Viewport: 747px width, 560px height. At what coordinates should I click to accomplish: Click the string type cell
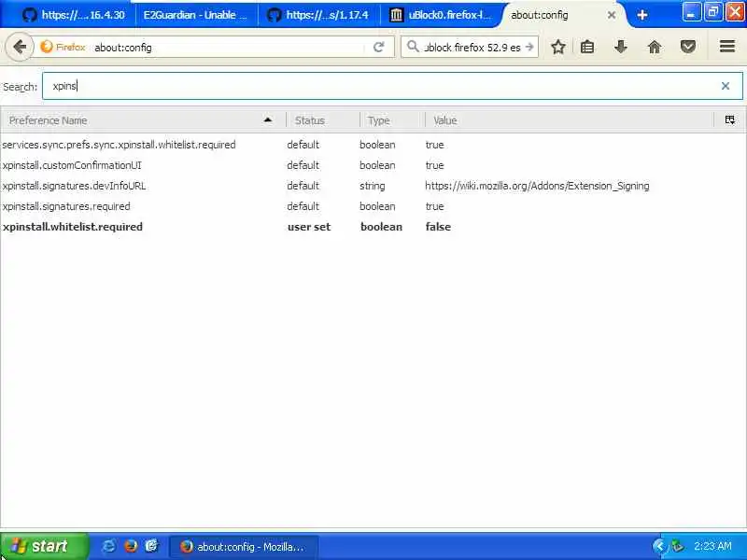pos(372,186)
